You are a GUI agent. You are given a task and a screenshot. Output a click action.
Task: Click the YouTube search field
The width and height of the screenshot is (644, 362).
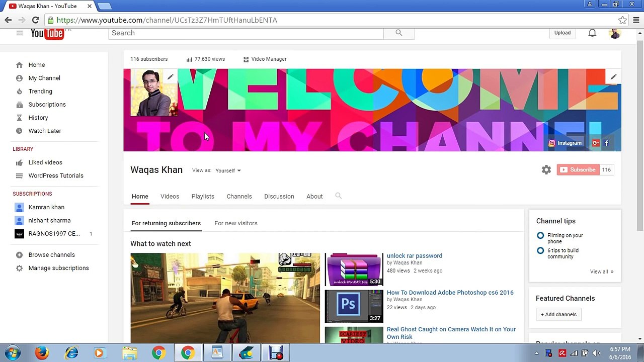point(246,33)
